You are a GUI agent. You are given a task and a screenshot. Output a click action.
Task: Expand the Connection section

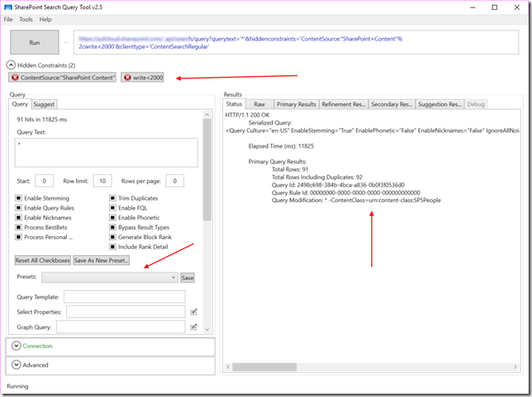(16, 346)
